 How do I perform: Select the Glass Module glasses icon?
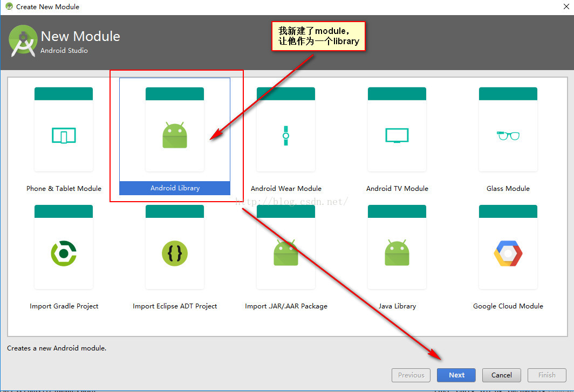(508, 136)
